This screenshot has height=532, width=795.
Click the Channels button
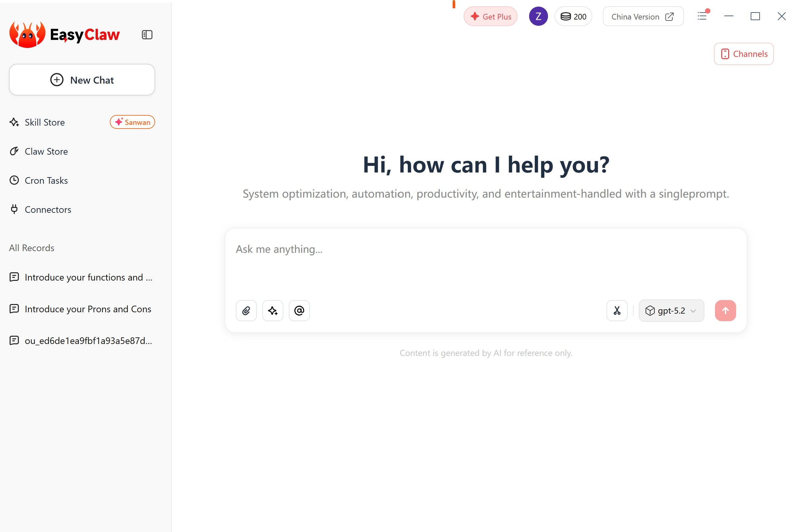pos(744,54)
